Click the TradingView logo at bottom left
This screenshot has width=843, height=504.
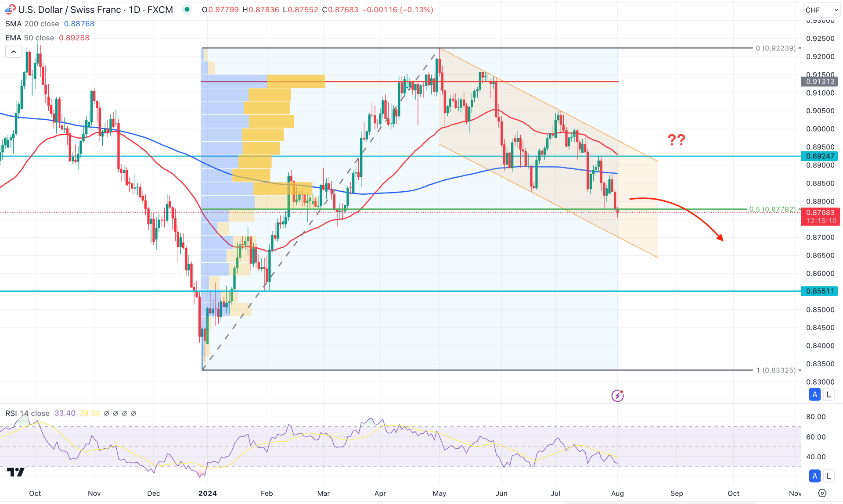click(x=16, y=472)
